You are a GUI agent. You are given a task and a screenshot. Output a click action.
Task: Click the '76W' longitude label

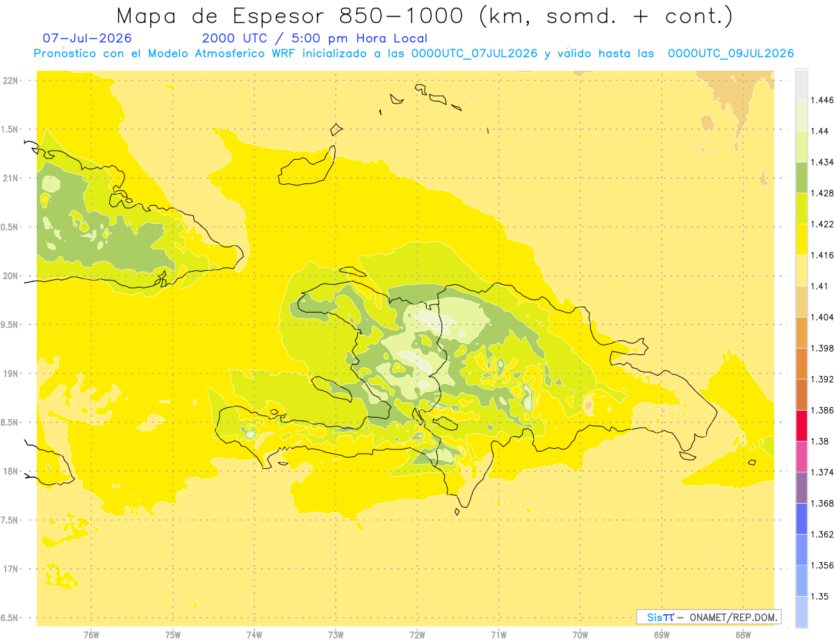click(x=91, y=634)
